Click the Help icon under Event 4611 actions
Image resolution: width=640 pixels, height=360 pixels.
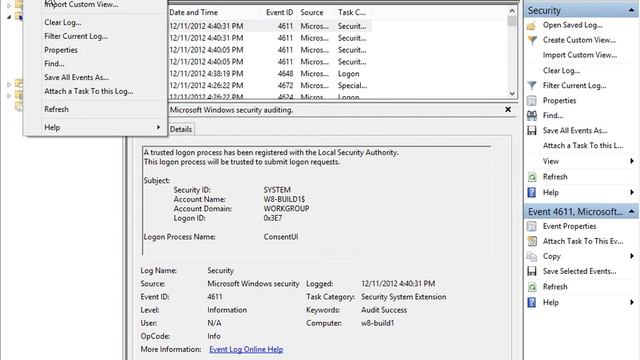point(532,302)
